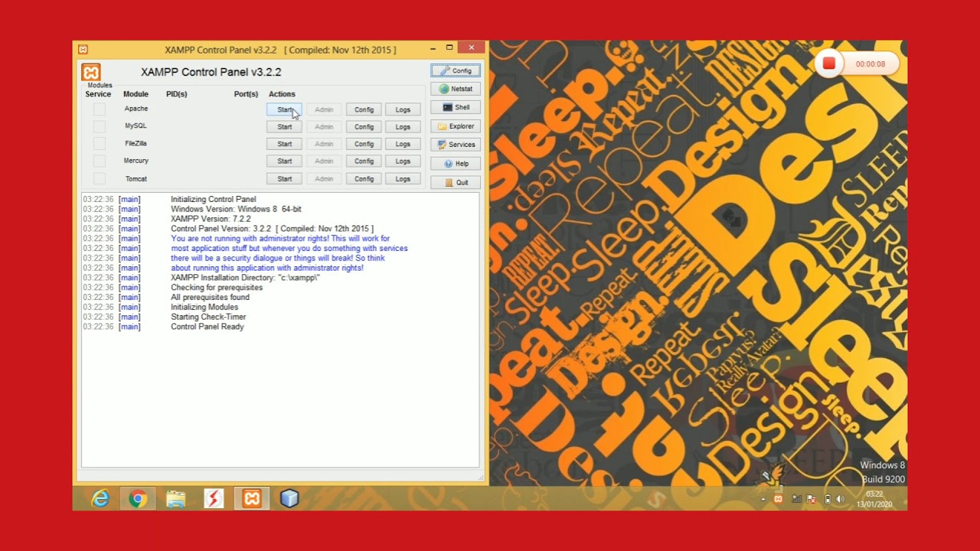Viewport: 980px width, 551px height.
Task: Quit the XAMPP Control Panel
Action: tap(456, 182)
